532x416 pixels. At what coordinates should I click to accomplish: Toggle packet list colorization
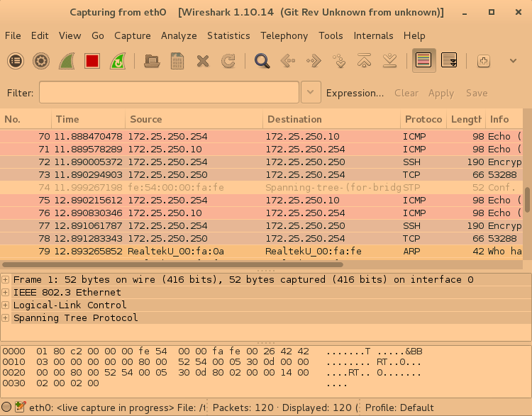(424, 61)
